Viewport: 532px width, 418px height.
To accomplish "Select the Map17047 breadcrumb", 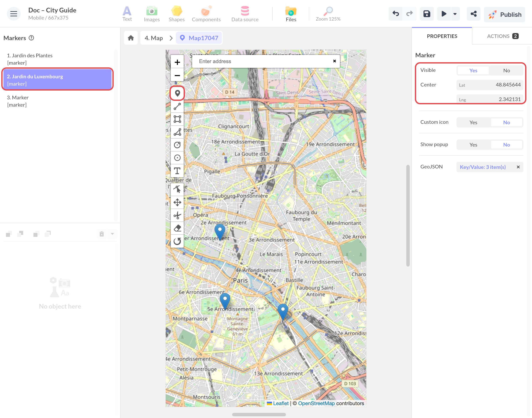I will click(x=199, y=38).
